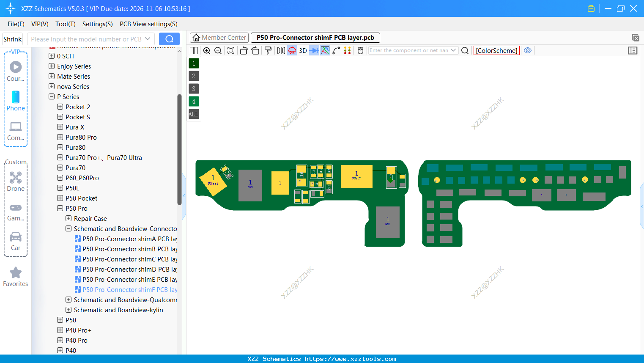Open the Drone section in sidebar
The width and height of the screenshot is (644, 363).
(x=16, y=181)
